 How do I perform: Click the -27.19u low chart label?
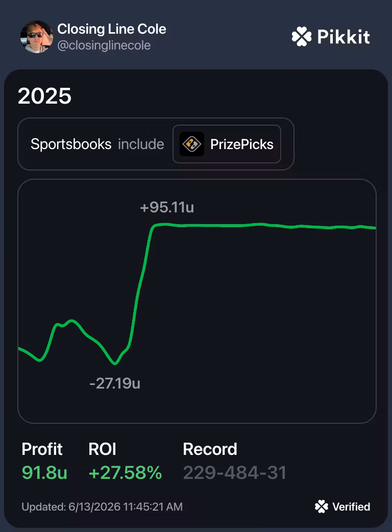pos(115,383)
